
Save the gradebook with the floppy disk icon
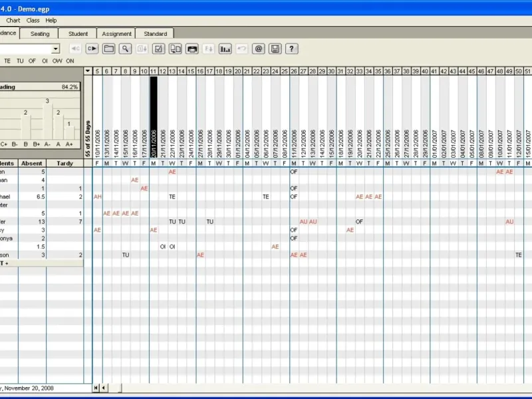tap(275, 49)
